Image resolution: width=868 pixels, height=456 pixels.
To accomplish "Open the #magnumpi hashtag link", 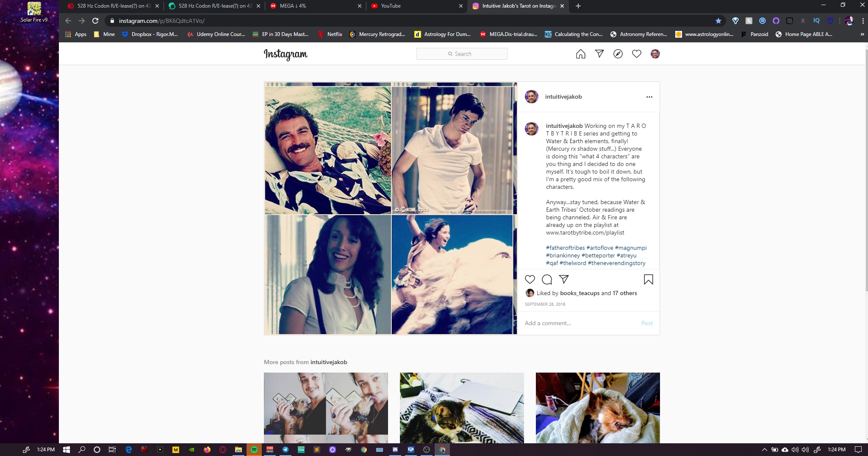I will coord(630,248).
